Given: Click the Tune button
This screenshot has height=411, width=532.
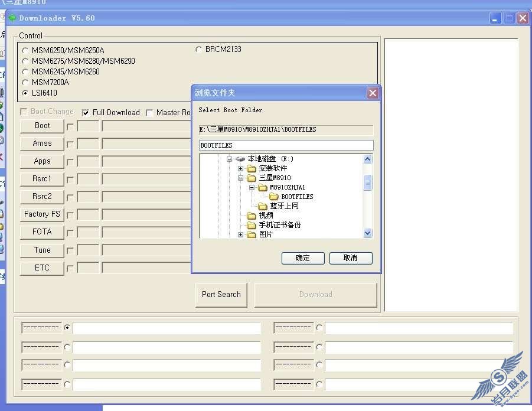Looking at the screenshot, I should [x=42, y=250].
